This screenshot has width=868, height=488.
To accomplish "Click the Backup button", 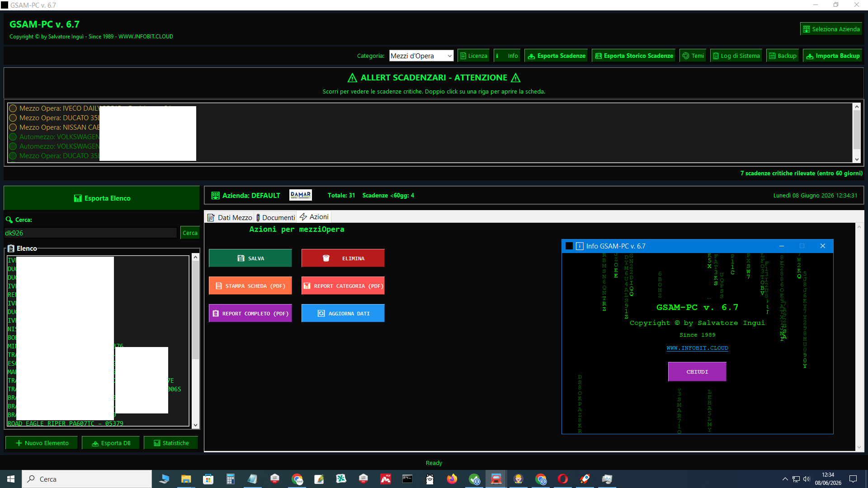I will point(783,56).
